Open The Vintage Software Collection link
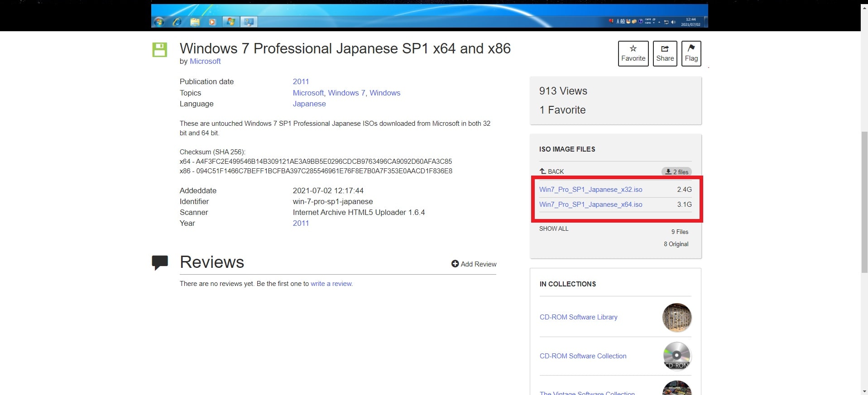The image size is (868, 395). click(587, 393)
